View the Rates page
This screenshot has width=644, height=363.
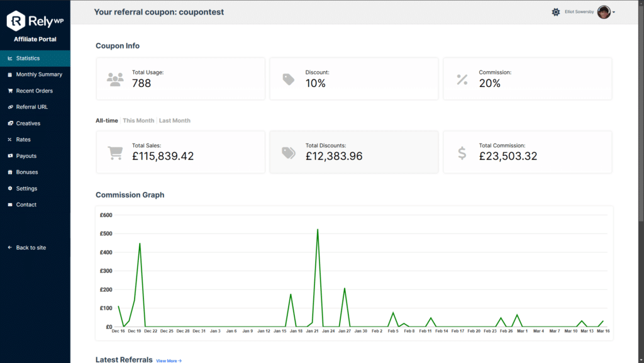(35, 140)
